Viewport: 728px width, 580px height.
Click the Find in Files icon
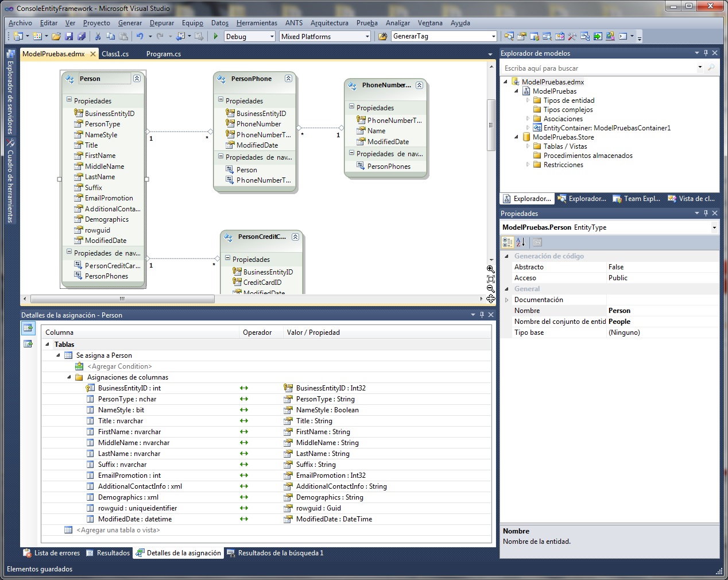tap(383, 36)
